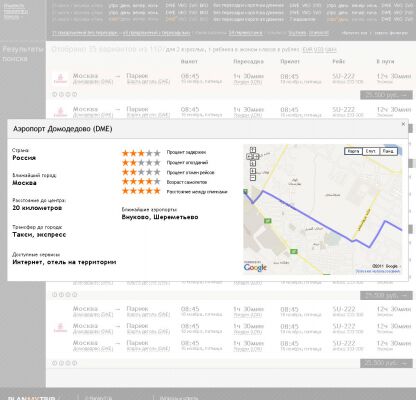The height and width of the screenshot is (400, 416).
Task: Pan the map left
Action: click(x=249, y=156)
